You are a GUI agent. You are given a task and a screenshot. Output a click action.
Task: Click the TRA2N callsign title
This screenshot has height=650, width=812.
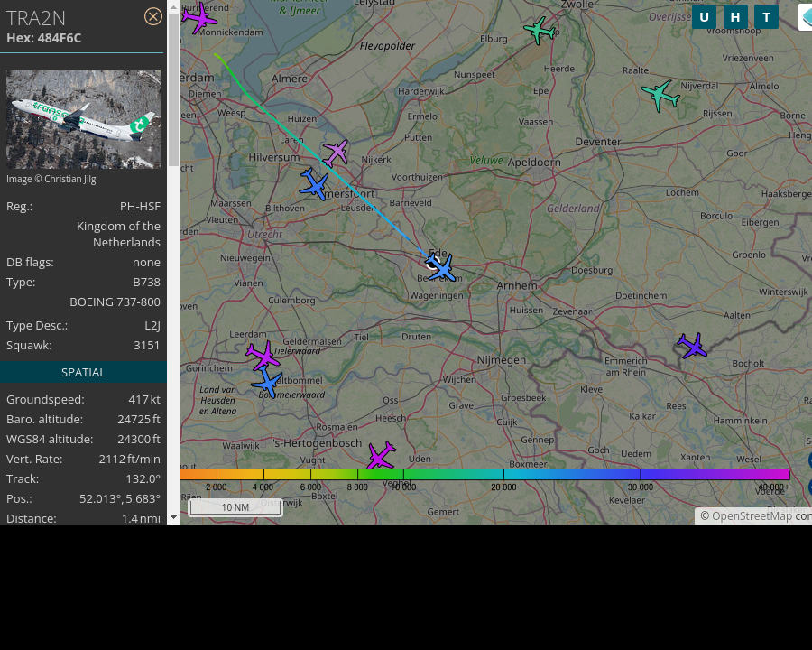pos(36,19)
